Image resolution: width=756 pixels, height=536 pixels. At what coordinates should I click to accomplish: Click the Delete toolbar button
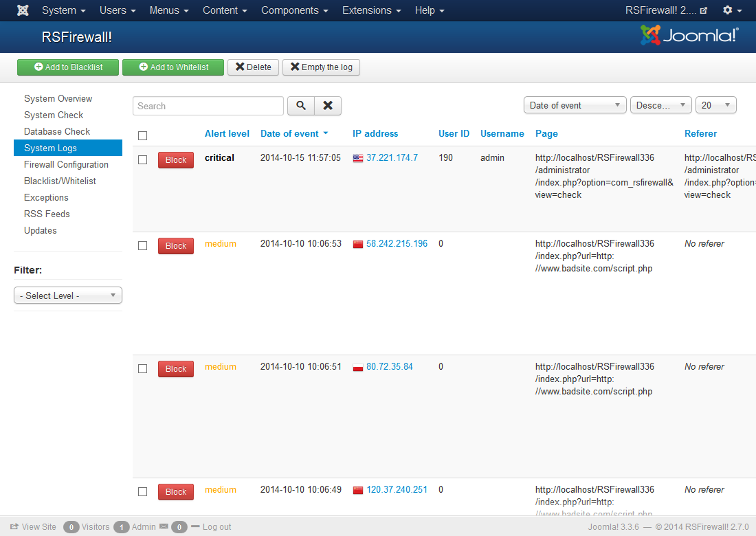click(253, 67)
